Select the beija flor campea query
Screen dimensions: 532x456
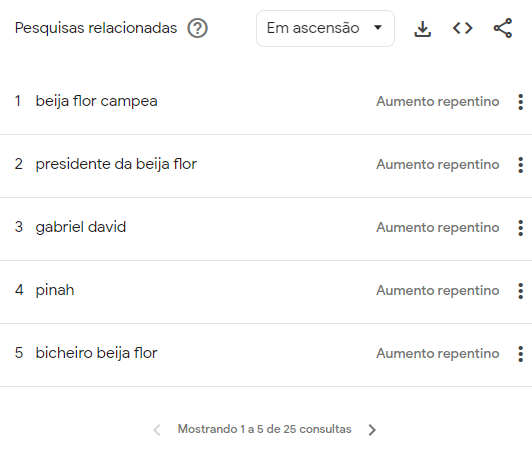(x=96, y=101)
